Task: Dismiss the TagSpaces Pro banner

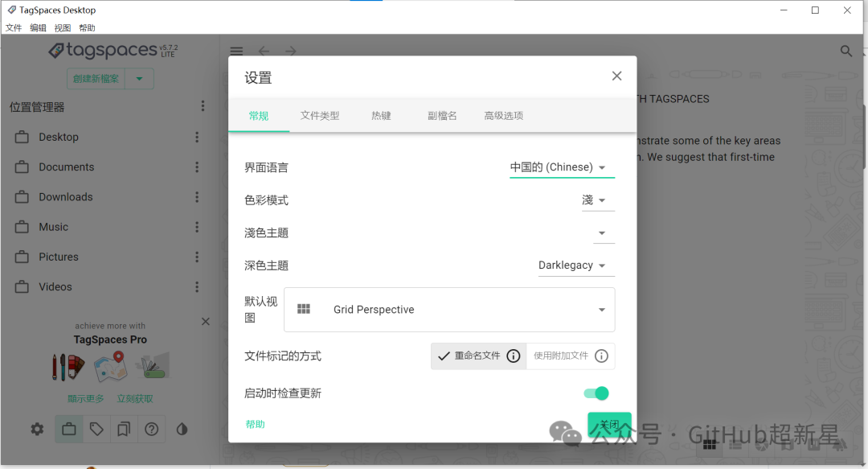Action: tap(206, 322)
